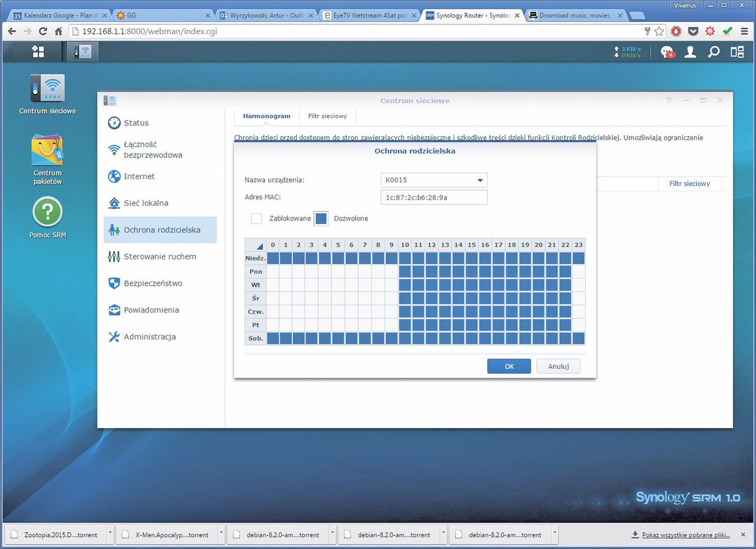The width and height of the screenshot is (756, 549).
Task: Toggle the Pon hour 10 cell
Action: pyautogui.click(x=405, y=271)
